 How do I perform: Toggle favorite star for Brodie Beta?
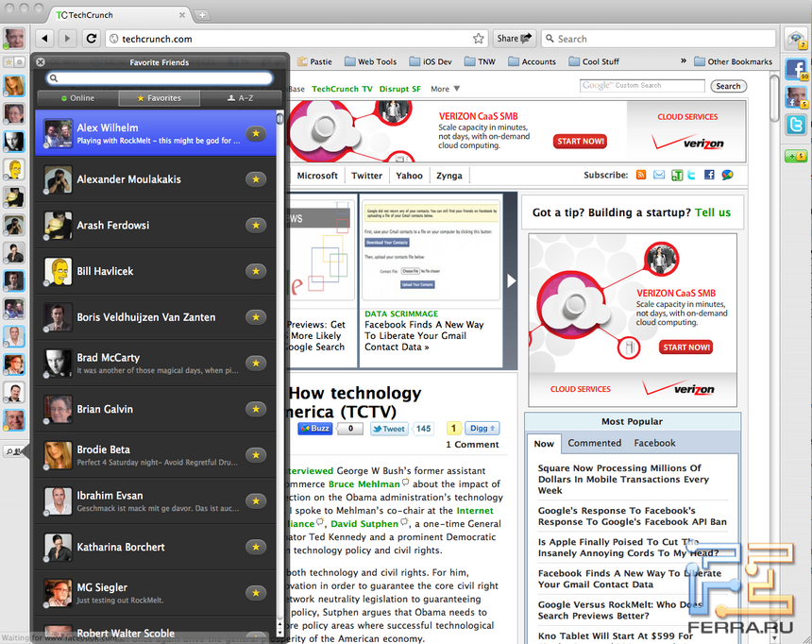(256, 455)
